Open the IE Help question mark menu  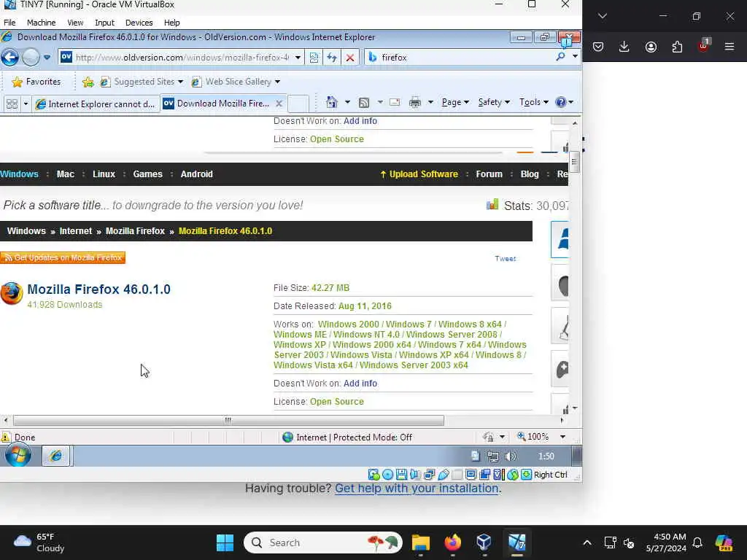tap(564, 102)
